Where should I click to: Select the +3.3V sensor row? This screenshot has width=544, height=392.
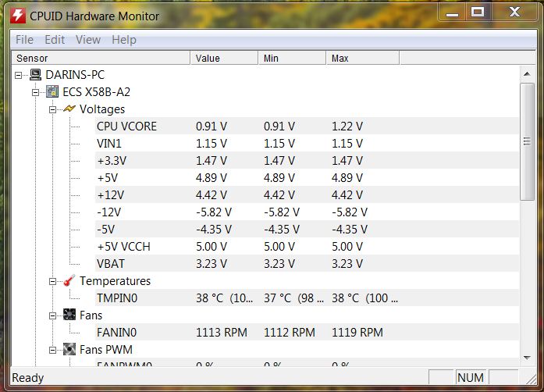tap(307, 160)
